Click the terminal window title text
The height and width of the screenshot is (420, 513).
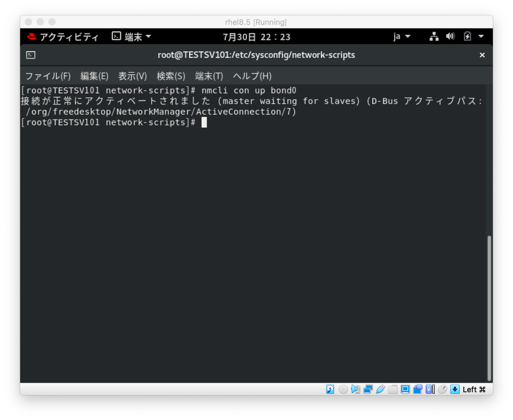pos(256,55)
